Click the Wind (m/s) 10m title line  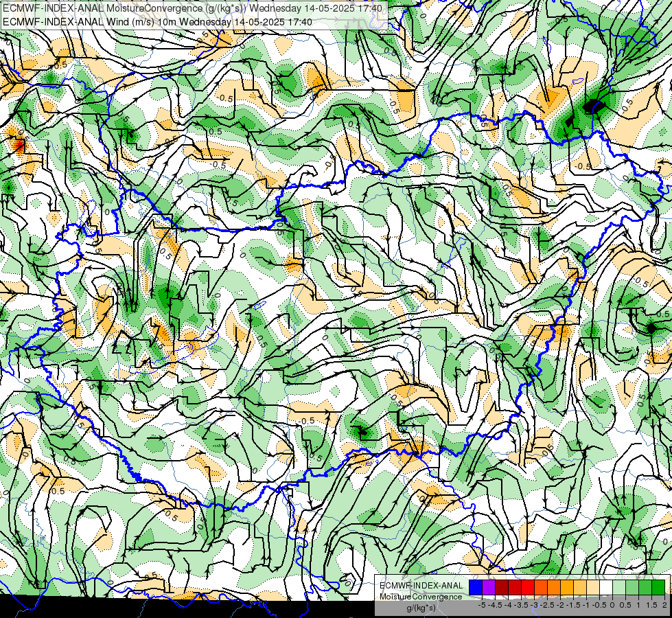(157, 22)
